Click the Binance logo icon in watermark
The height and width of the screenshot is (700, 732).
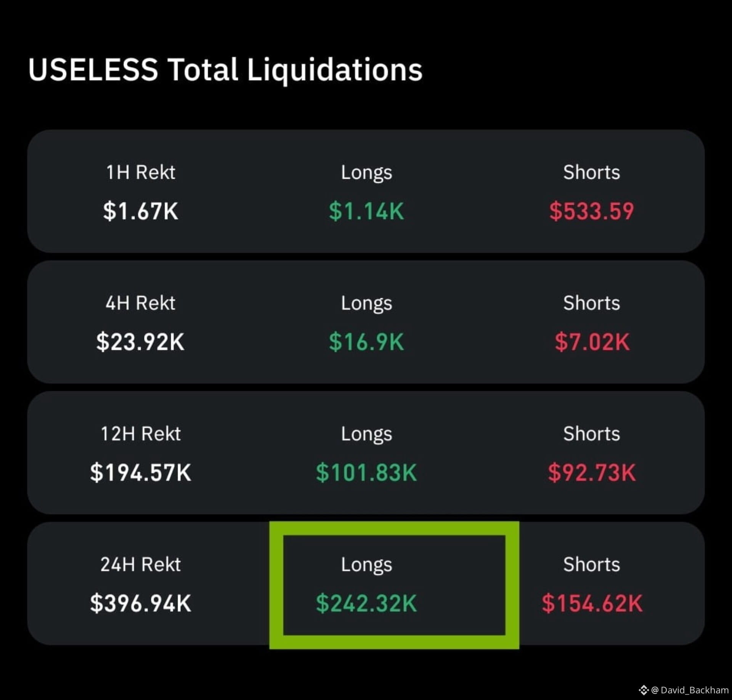644,690
